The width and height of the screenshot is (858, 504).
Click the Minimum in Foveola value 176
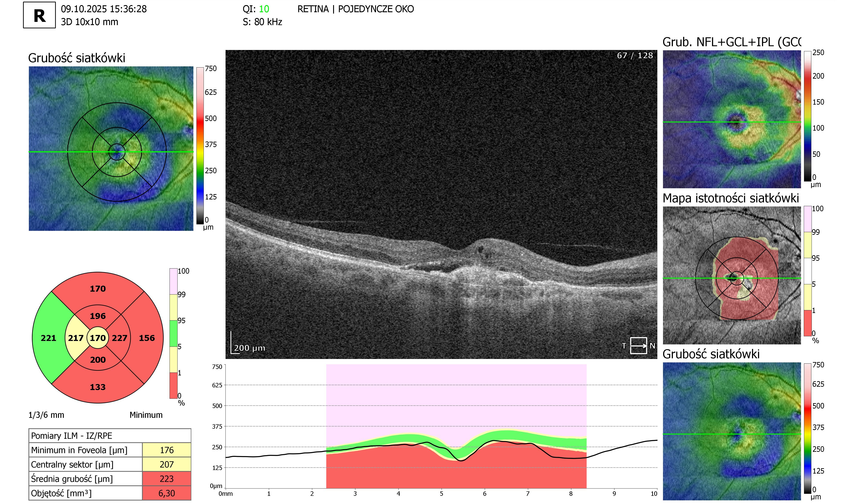coord(166,450)
